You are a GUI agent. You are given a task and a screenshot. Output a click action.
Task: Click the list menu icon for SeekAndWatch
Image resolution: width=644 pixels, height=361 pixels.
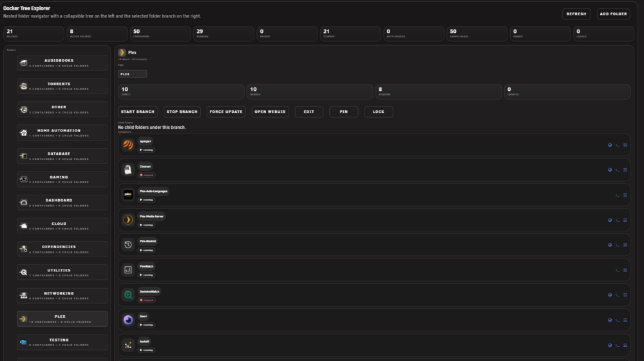pos(625,295)
